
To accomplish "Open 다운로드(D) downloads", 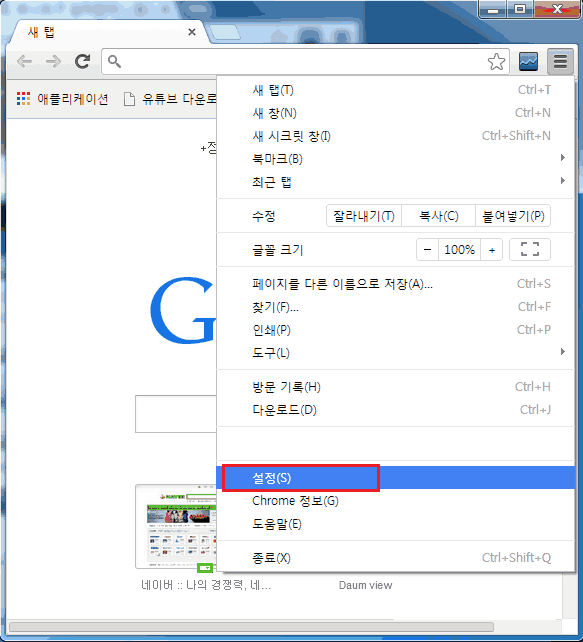I will pyautogui.click(x=395, y=410).
